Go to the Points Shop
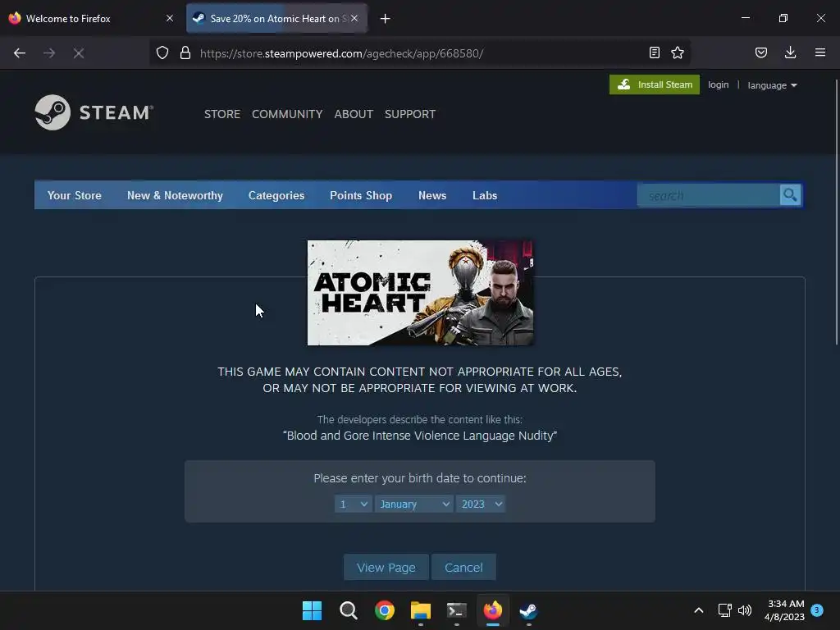Screen dimensions: 840x630 coord(361,195)
